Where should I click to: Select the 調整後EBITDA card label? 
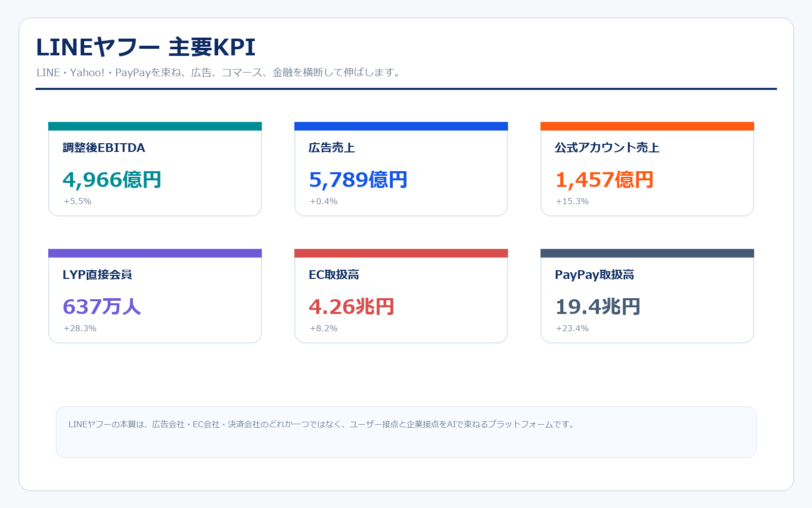coord(104,148)
